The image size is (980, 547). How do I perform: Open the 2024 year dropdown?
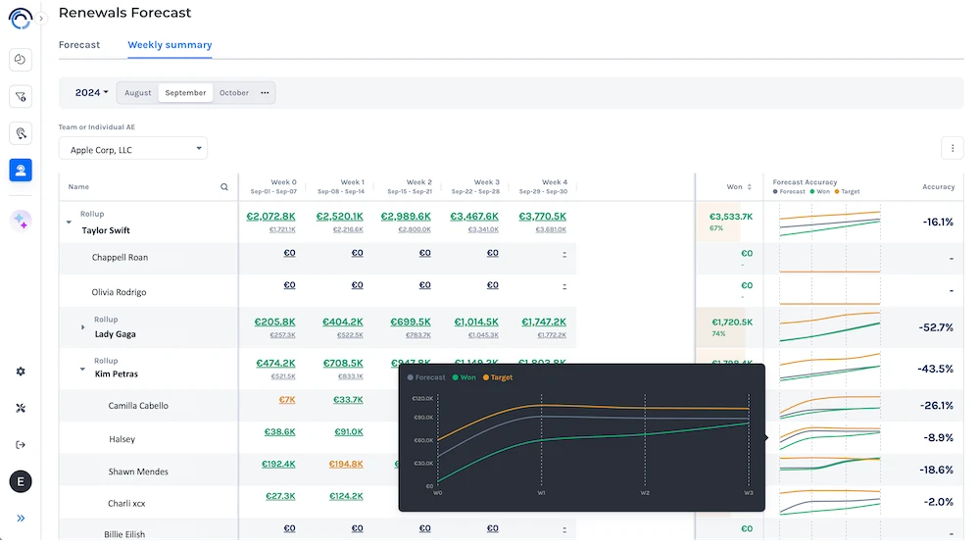tap(92, 93)
